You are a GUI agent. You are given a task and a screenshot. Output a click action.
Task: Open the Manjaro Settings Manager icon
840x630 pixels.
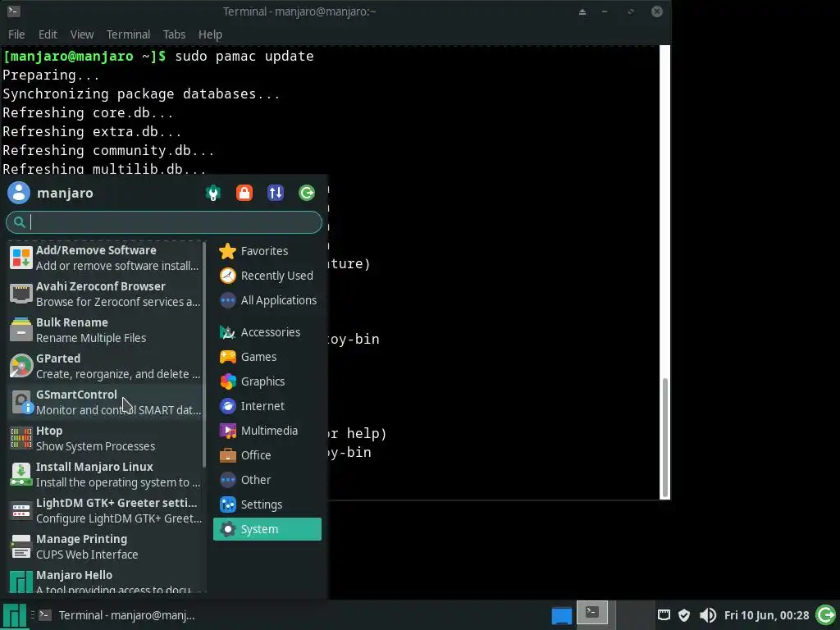(x=213, y=193)
